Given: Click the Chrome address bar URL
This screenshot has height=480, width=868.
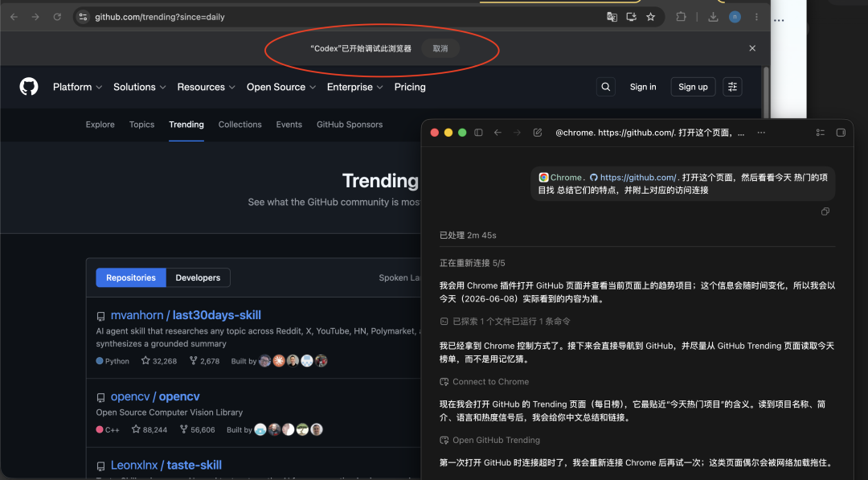Looking at the screenshot, I should (159, 17).
